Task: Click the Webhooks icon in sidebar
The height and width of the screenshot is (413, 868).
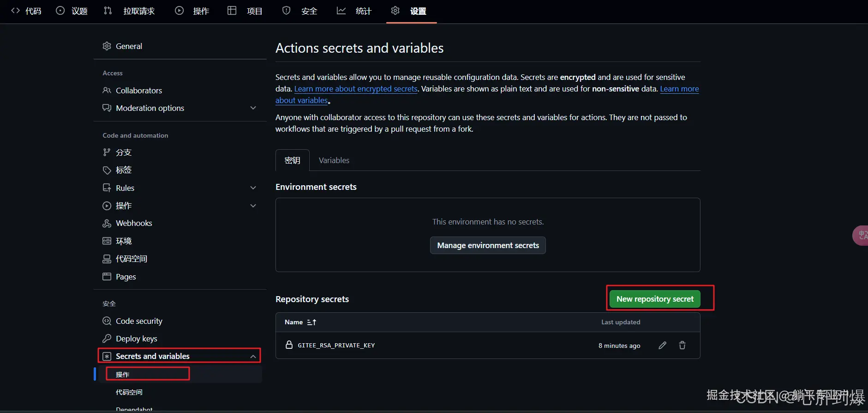Action: 107,223
